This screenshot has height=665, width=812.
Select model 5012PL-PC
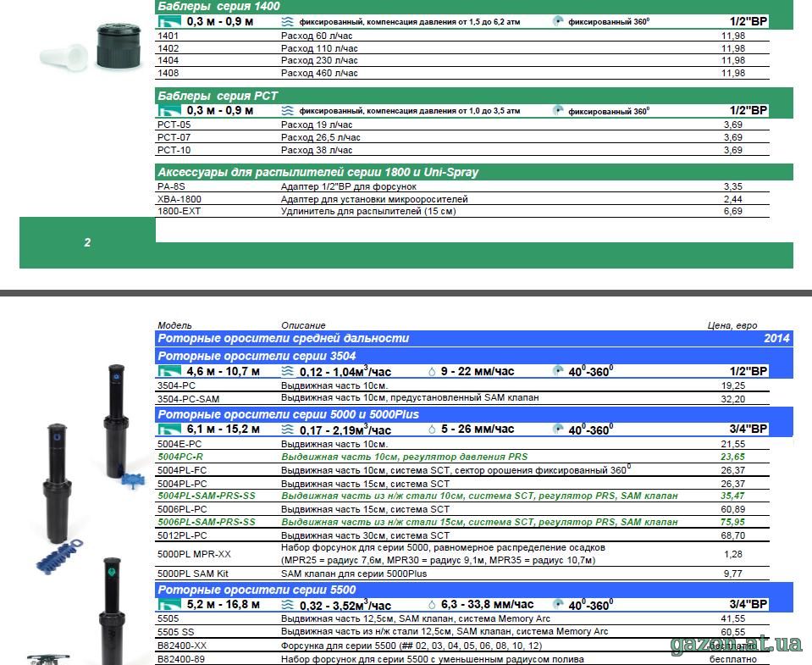pos(182,535)
